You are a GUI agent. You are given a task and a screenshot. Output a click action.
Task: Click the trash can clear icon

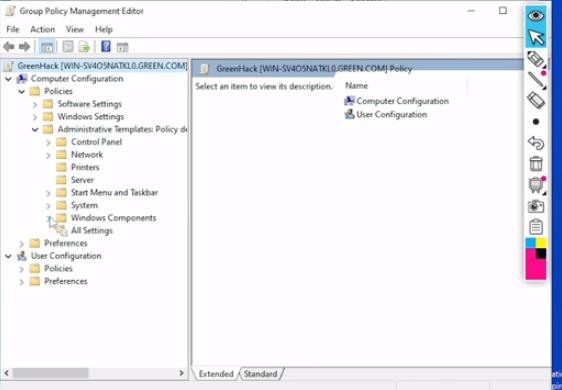tap(536, 164)
